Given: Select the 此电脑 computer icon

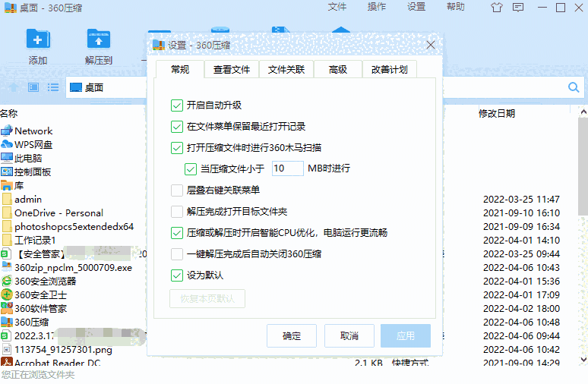Looking at the screenshot, I should click(7, 158).
